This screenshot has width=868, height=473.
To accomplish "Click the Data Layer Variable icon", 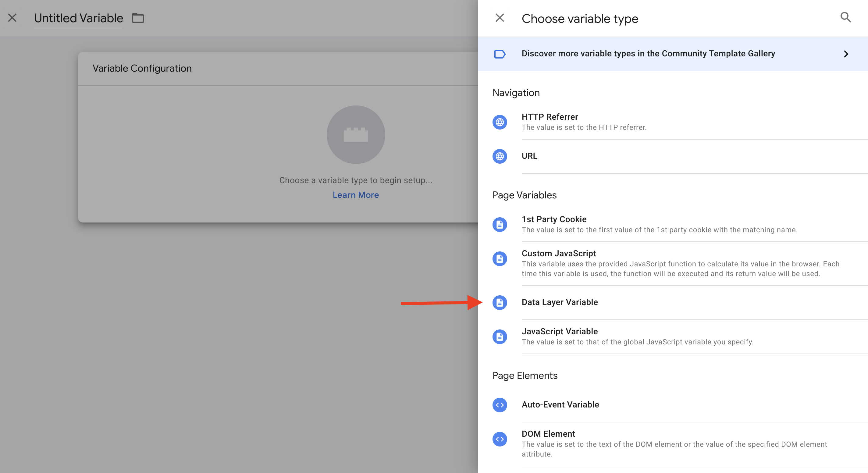I will click(499, 303).
